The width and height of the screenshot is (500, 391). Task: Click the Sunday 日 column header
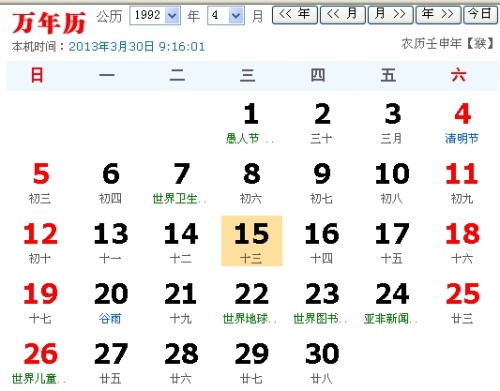pos(37,75)
